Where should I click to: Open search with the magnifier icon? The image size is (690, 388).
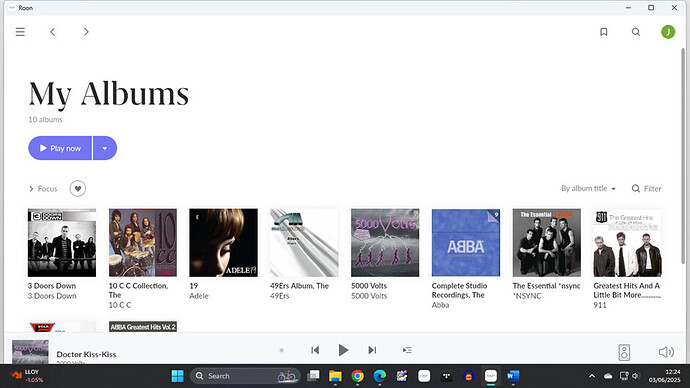[636, 32]
